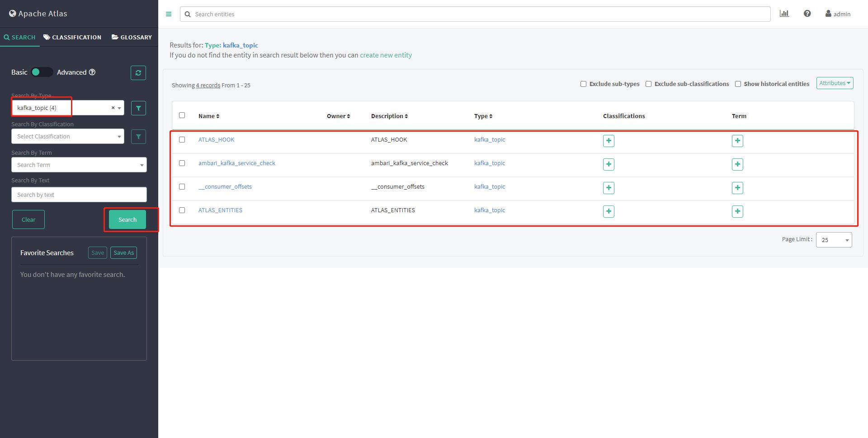
Task: Toggle the sidebar hamburger menu icon
Action: (x=169, y=14)
